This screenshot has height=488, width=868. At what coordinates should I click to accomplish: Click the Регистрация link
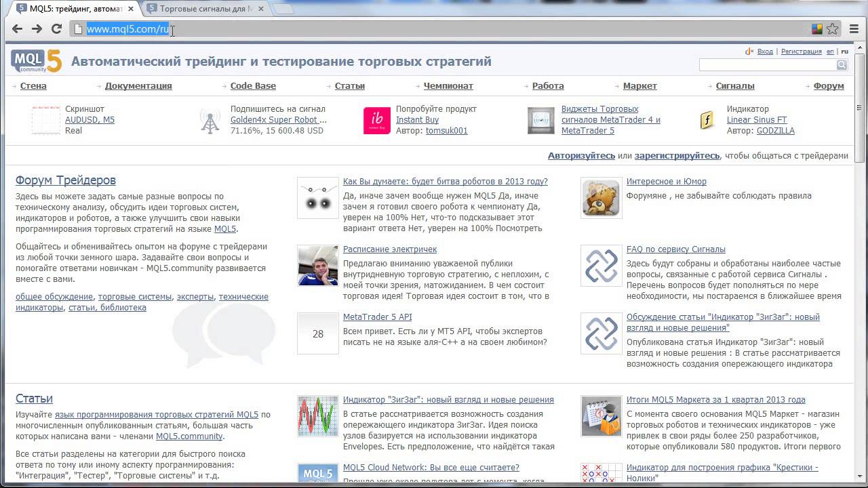tap(802, 52)
